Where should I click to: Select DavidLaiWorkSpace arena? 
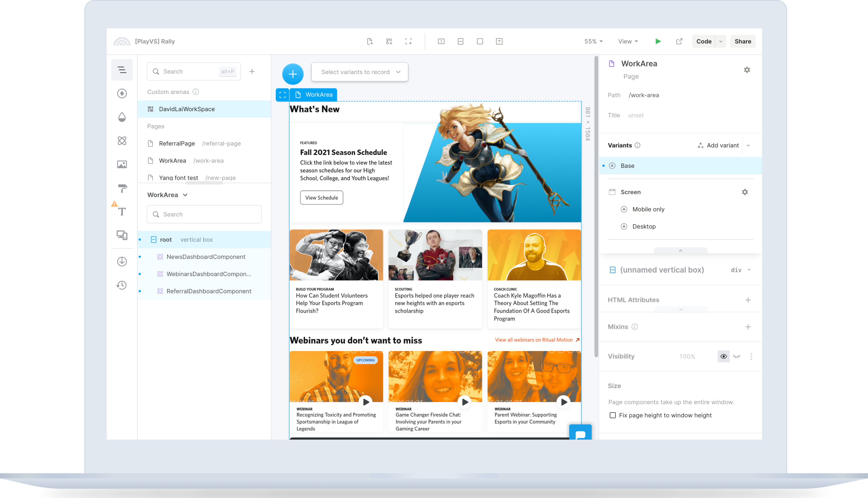204,109
